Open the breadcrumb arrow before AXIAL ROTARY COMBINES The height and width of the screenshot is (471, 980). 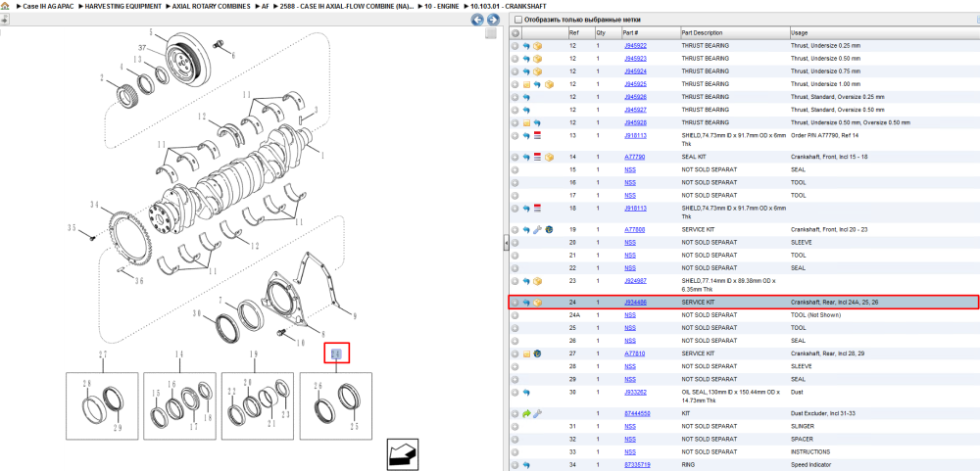(168, 6)
